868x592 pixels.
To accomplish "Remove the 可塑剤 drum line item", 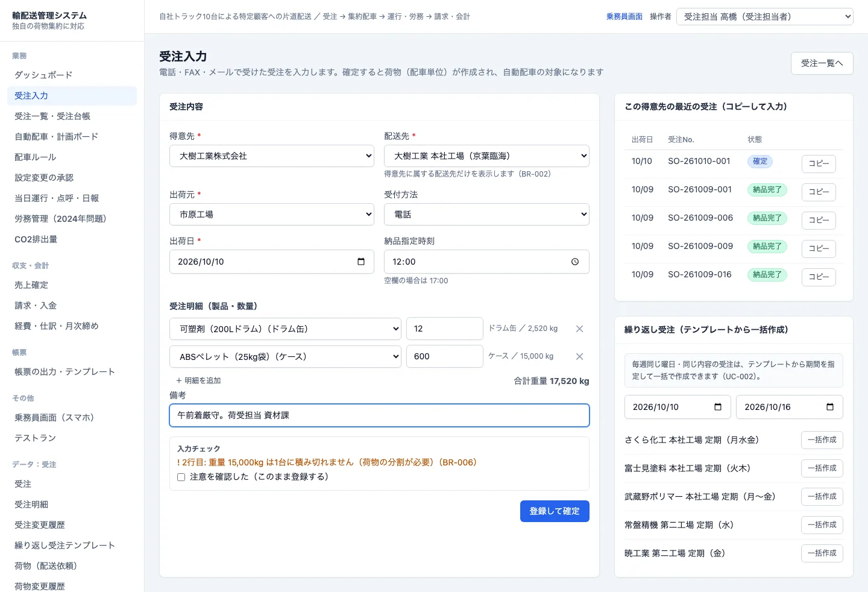I will (x=579, y=329).
